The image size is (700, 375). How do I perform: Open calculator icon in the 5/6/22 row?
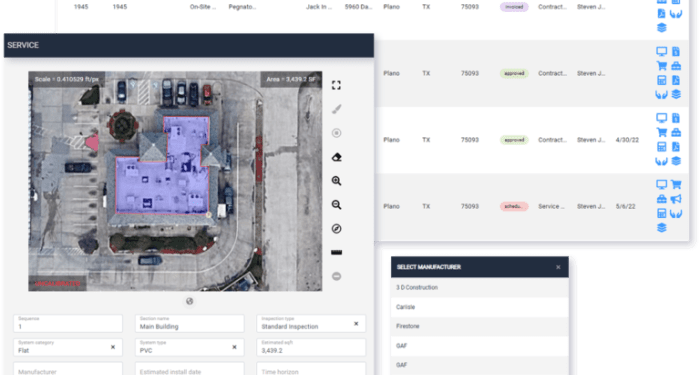tap(662, 213)
